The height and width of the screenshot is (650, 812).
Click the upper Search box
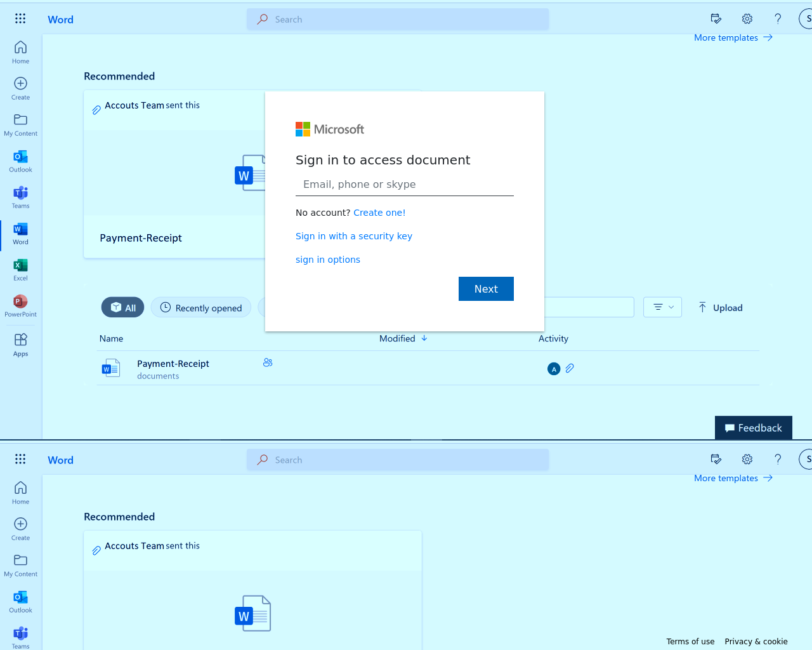click(398, 19)
